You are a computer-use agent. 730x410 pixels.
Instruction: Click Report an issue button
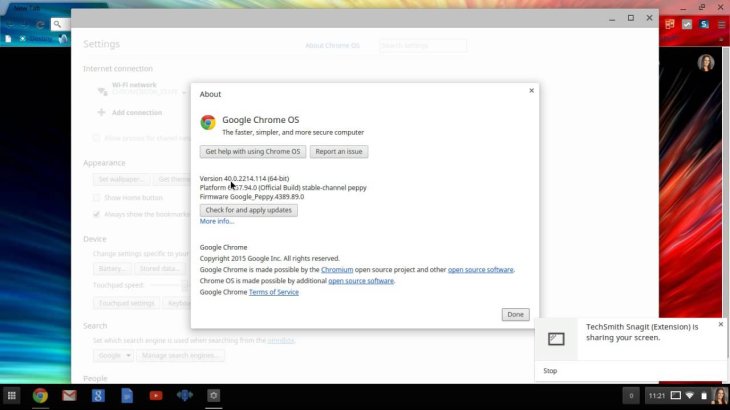click(338, 151)
